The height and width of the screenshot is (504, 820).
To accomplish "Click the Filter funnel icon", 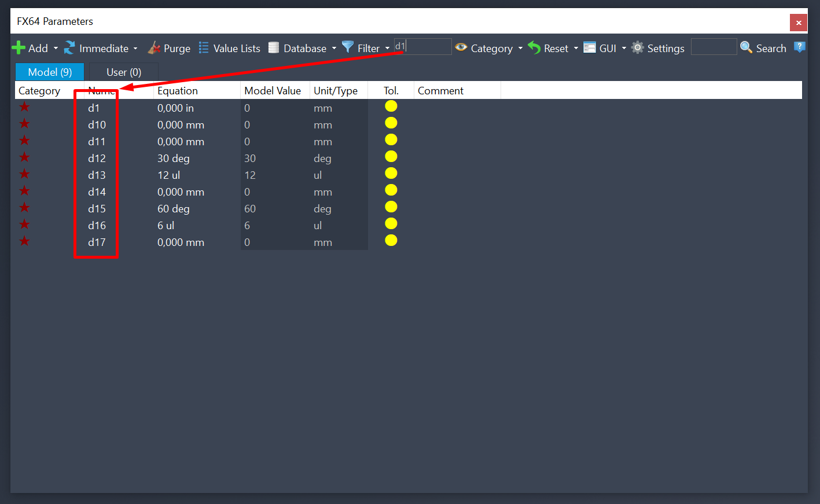I will [348, 47].
